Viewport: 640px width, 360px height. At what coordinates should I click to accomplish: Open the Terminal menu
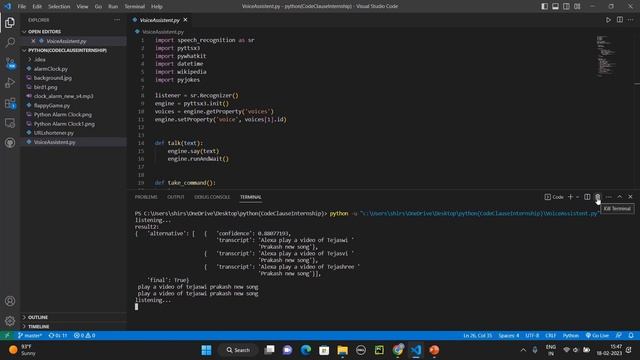coord(135,6)
